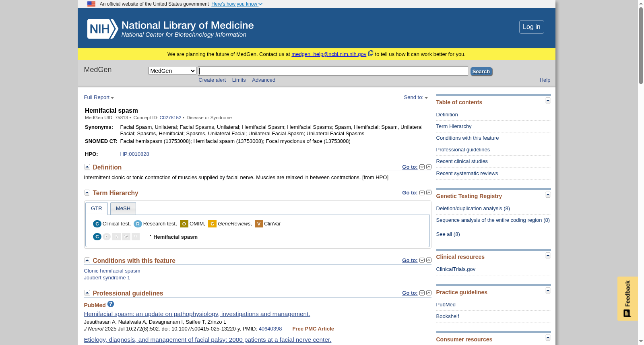644x345 pixels.
Task: Click the OMIM O legend icon
Action: pos(184,224)
